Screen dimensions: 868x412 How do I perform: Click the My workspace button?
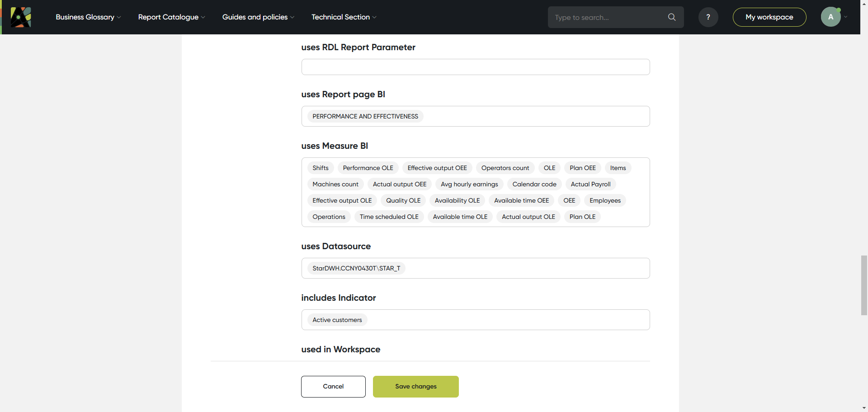point(769,17)
